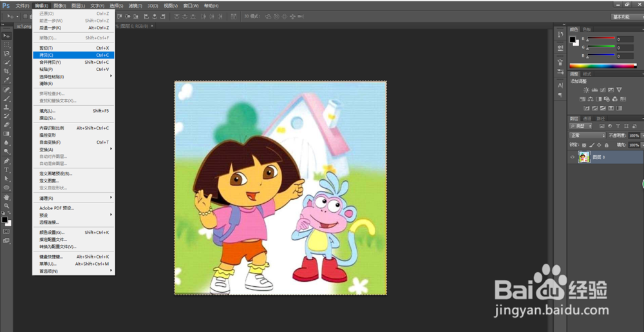Viewport: 644px width, 332px height.
Task: Open the 滤镜(T) menu
Action: tap(135, 6)
